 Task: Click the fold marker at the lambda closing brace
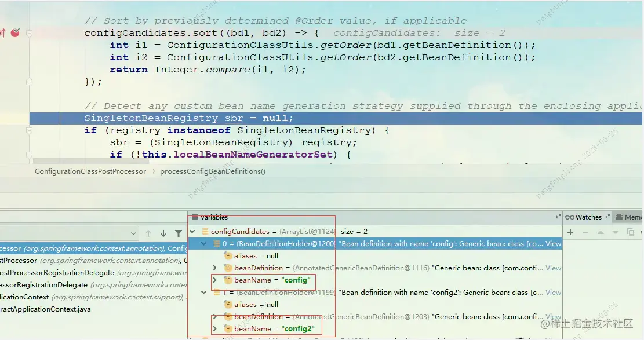29,82
